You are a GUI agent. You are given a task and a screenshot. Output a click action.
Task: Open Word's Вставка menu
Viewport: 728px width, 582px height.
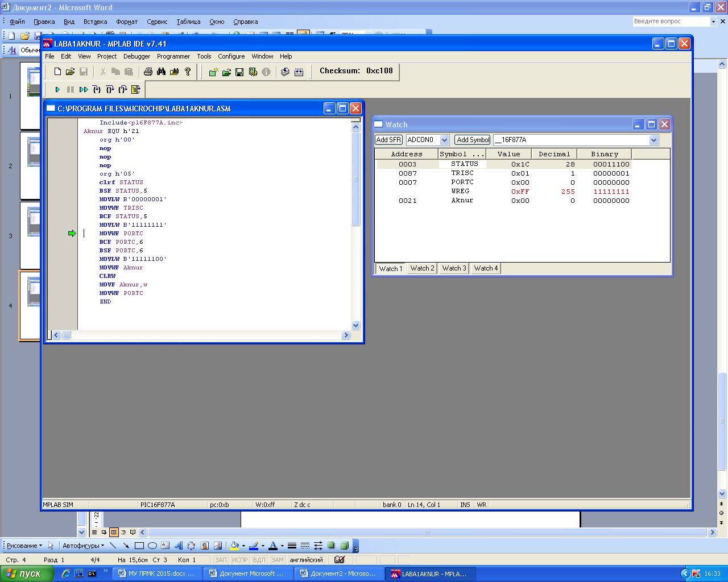(x=95, y=22)
